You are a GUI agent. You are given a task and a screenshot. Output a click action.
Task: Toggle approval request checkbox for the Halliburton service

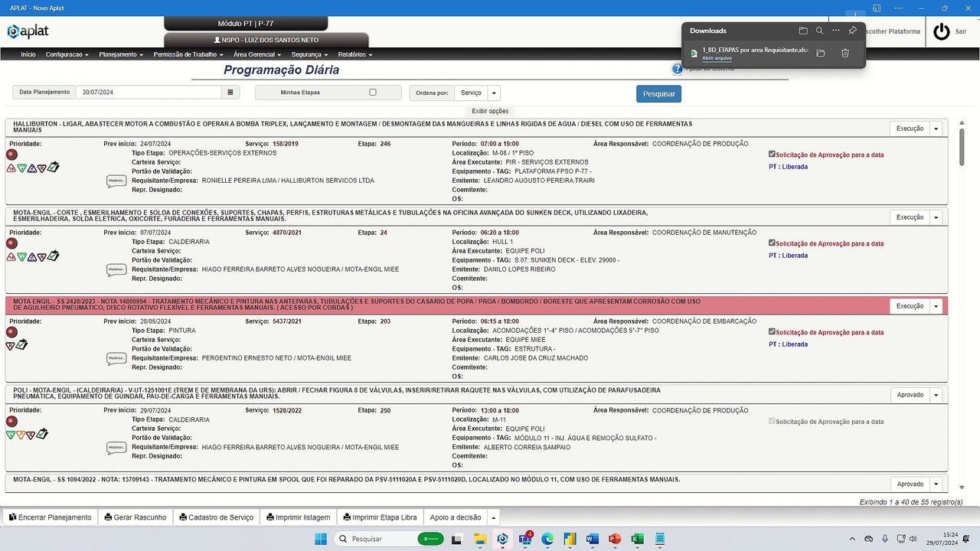pos(772,155)
